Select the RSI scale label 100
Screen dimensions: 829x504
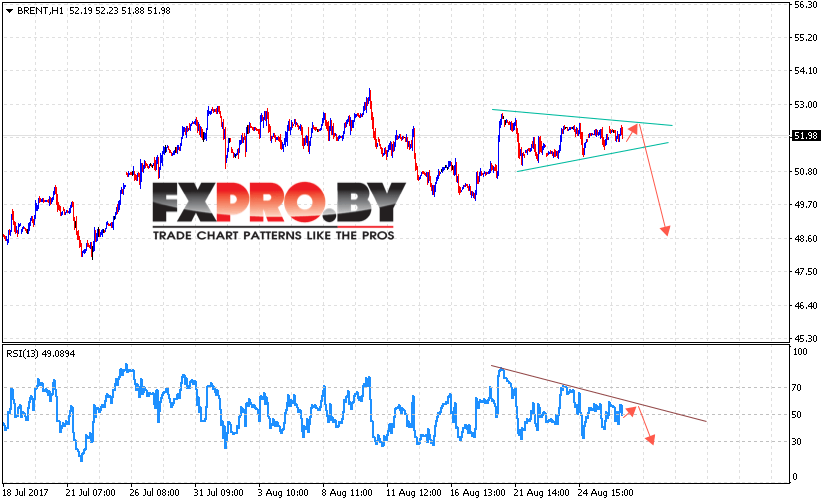(x=800, y=352)
